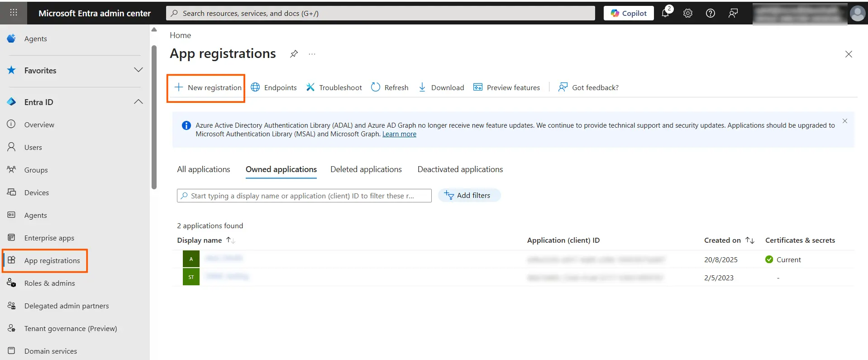Open Delegated admin partners

click(67, 306)
